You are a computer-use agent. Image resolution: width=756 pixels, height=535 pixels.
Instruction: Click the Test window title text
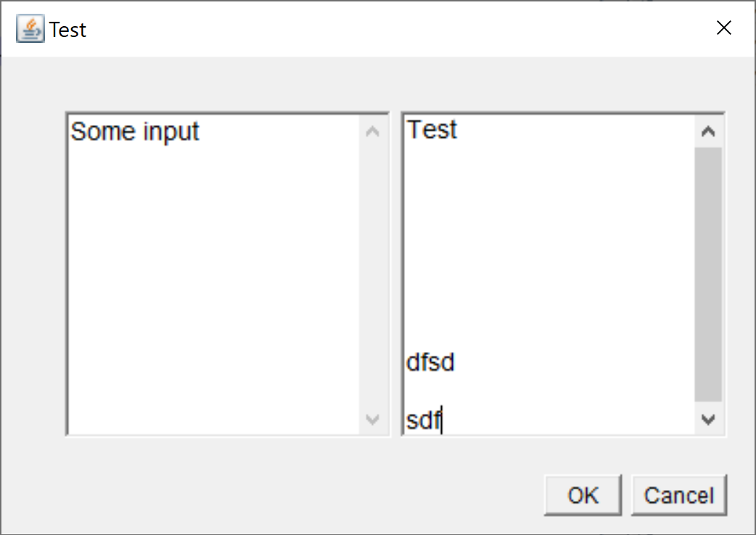(x=67, y=29)
